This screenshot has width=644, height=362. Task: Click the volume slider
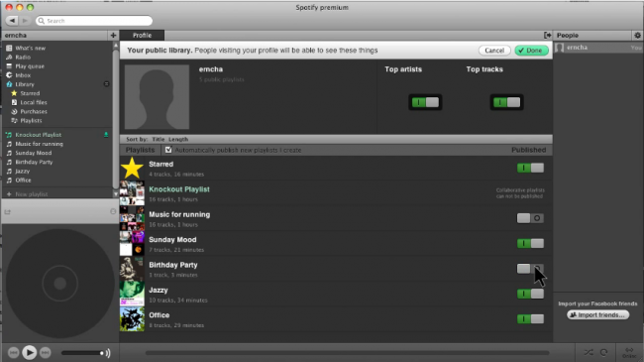click(x=82, y=353)
